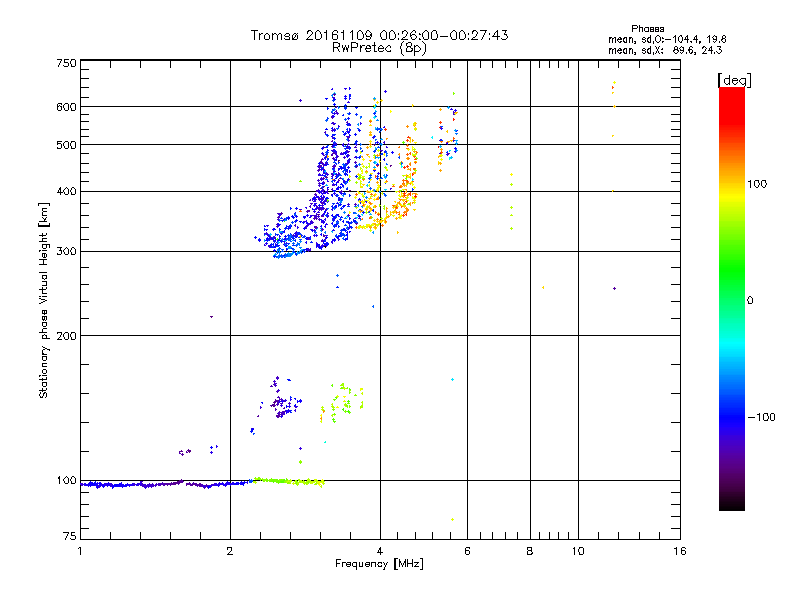Click the x-axis tick label '2'

[x=230, y=551]
